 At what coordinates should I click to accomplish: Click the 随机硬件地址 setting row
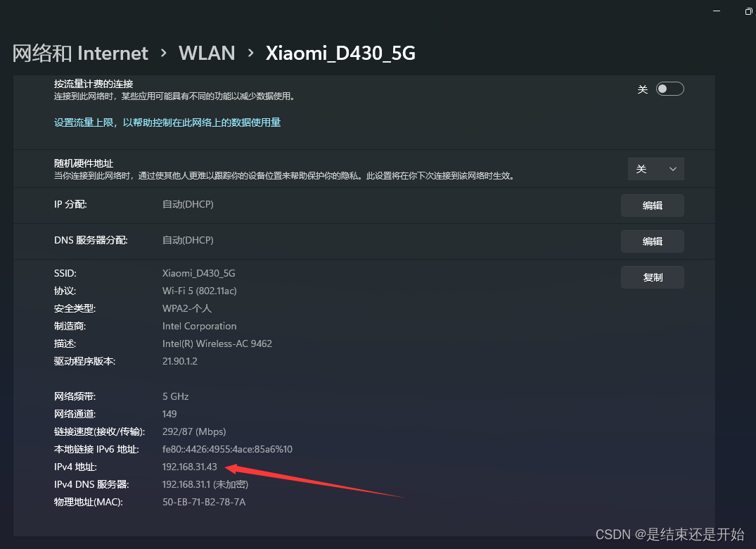(364, 169)
